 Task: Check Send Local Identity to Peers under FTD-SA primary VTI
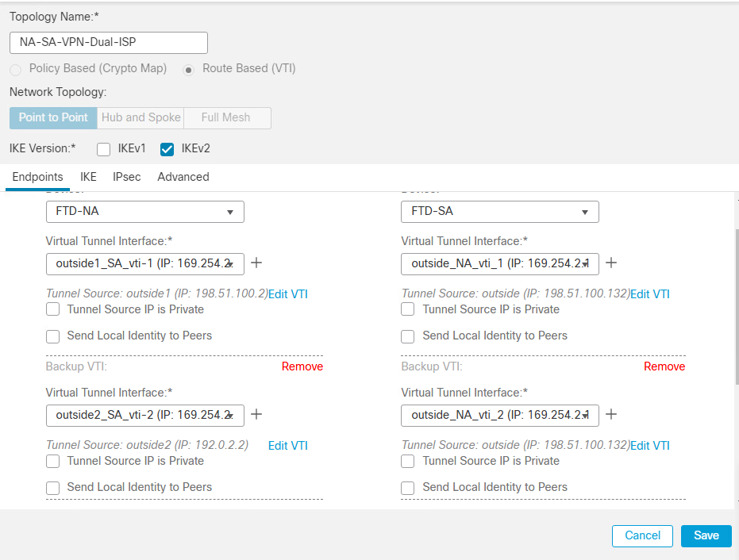tap(408, 336)
